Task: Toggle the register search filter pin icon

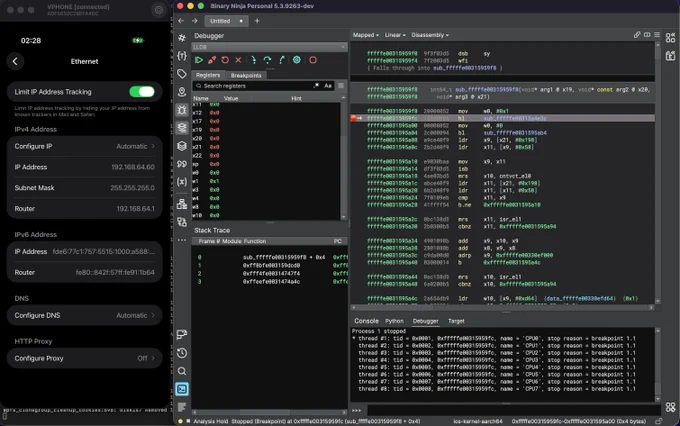Action: [316, 86]
